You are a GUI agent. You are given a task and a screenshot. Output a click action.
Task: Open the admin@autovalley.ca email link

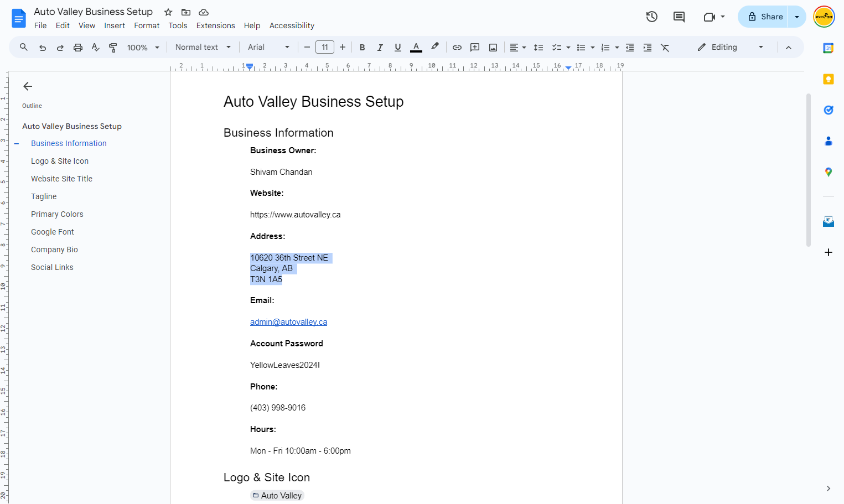click(x=288, y=322)
